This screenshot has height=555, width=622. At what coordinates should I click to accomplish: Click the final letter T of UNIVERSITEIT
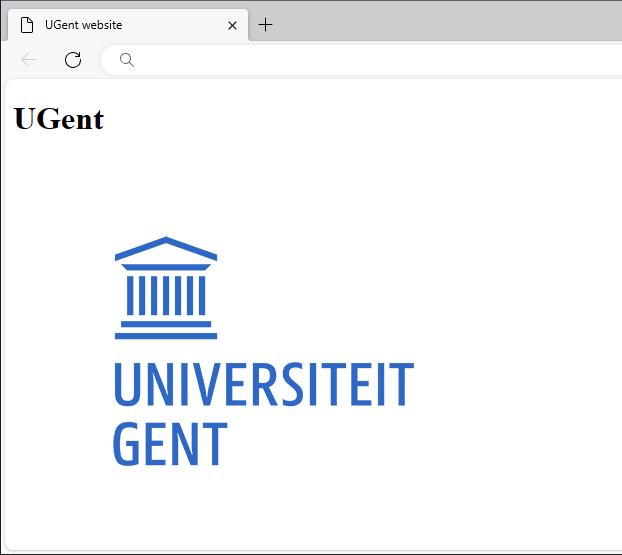[401, 384]
